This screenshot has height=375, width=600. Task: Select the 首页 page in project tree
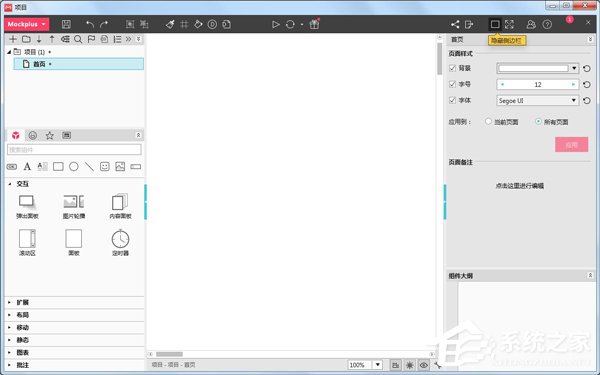click(x=78, y=64)
